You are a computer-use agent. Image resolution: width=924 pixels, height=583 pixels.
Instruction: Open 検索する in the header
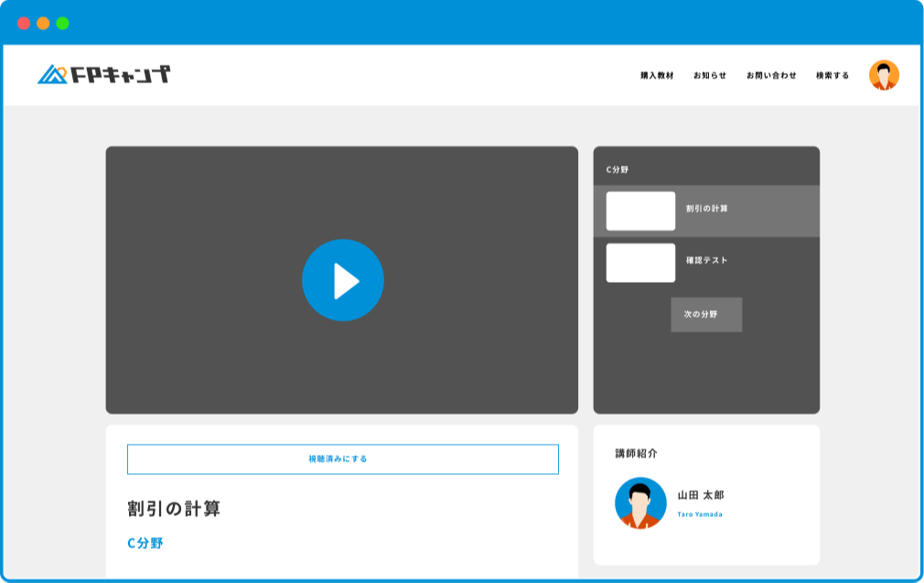click(833, 75)
